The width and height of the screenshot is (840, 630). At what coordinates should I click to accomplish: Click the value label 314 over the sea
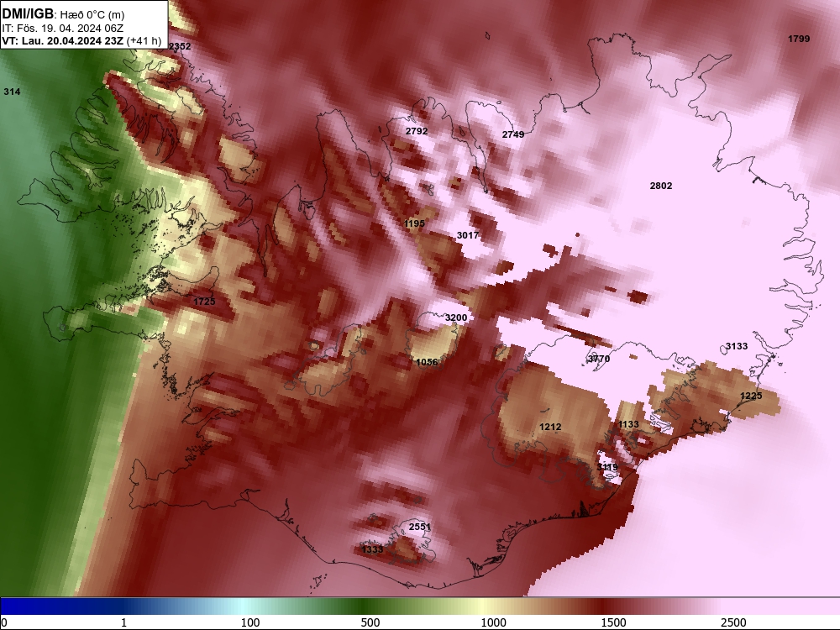pos(12,92)
